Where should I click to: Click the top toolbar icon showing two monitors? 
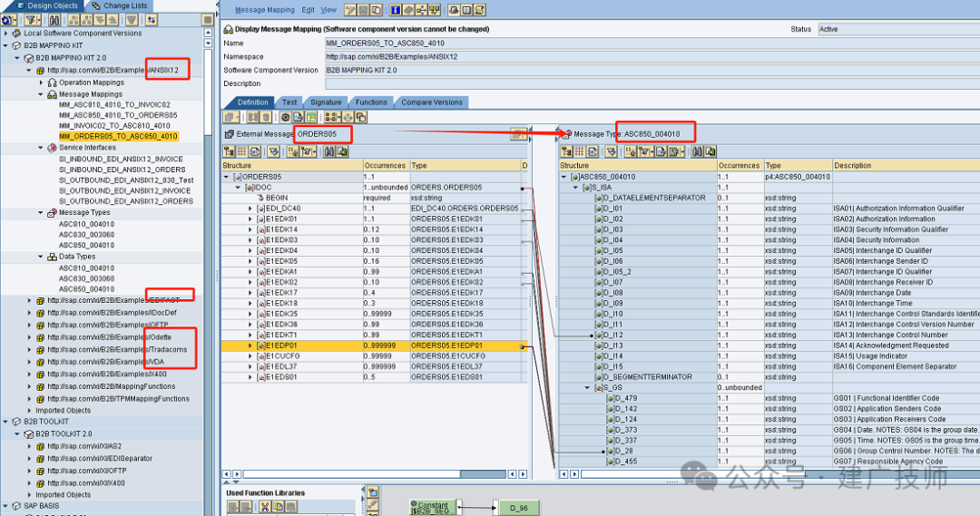pos(435,10)
